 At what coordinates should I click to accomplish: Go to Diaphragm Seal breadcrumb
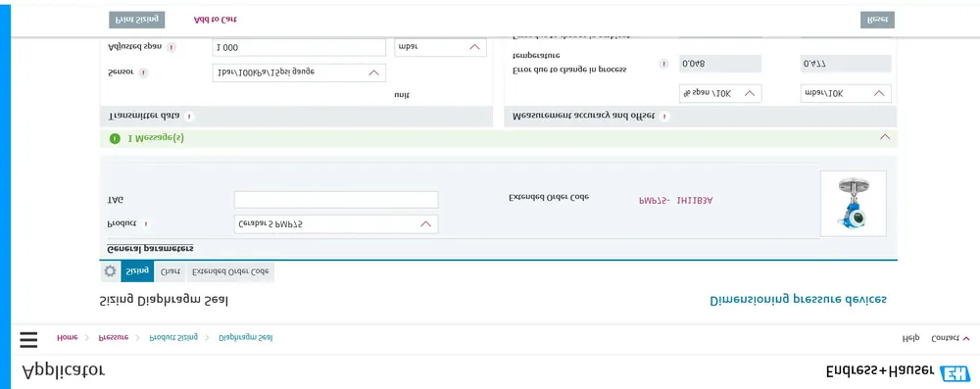(246, 337)
